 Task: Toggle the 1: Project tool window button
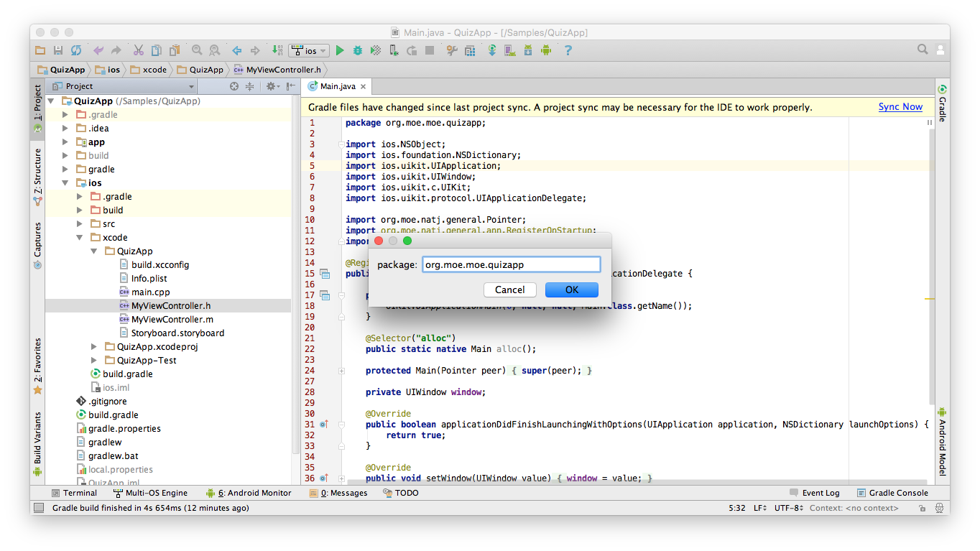tap(37, 108)
